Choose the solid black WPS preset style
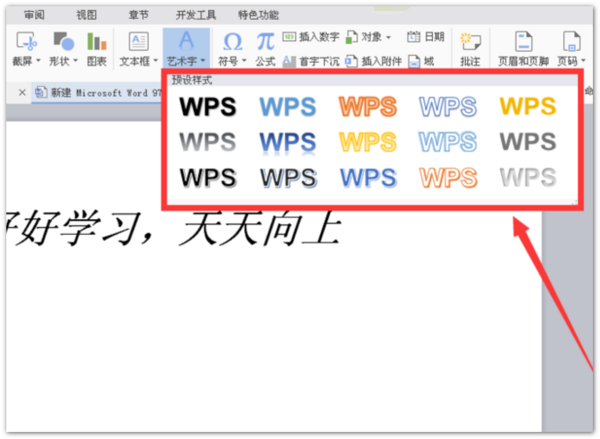This screenshot has height=439, width=600. (208, 106)
